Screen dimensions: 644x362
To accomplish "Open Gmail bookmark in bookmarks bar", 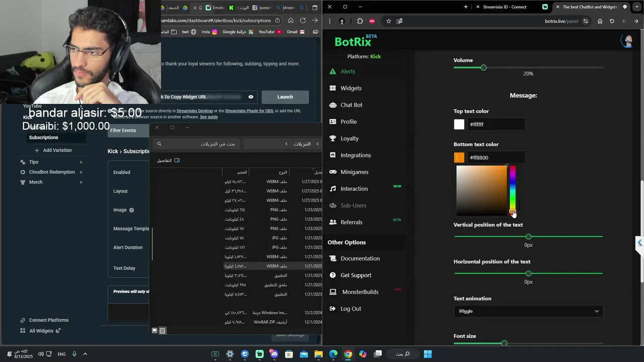I will 295,32.
